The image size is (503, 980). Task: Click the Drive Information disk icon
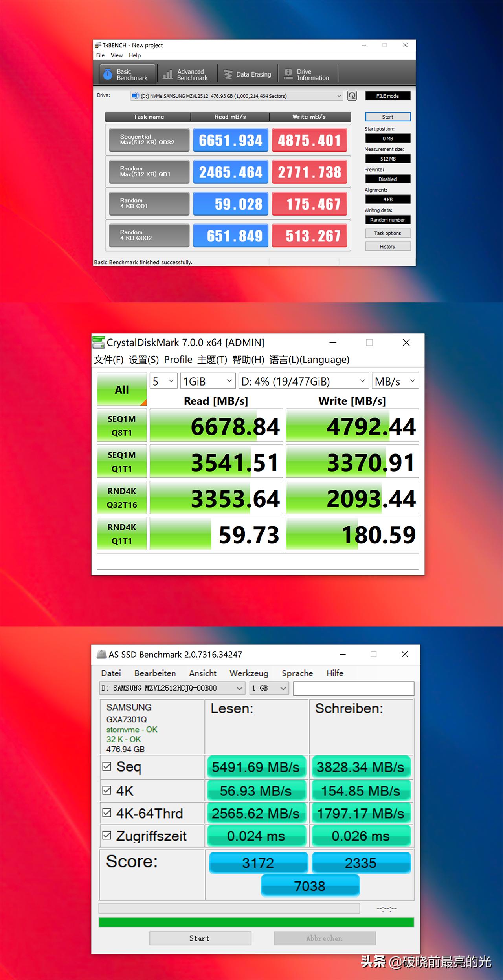click(288, 74)
